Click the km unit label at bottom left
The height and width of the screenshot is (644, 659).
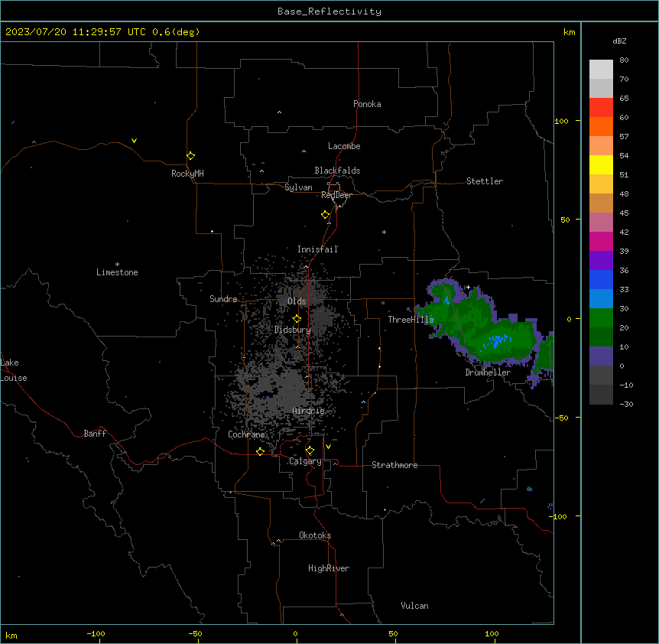11,635
